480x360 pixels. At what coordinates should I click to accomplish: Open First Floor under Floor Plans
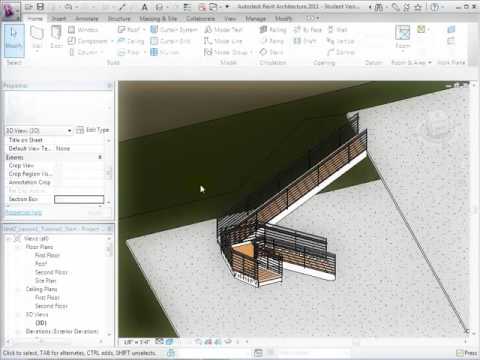(47, 255)
